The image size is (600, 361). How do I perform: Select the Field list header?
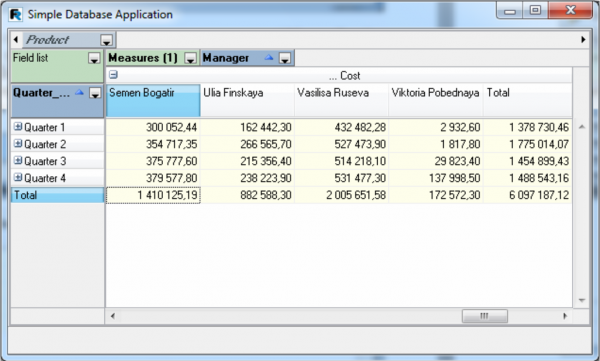tap(57, 66)
